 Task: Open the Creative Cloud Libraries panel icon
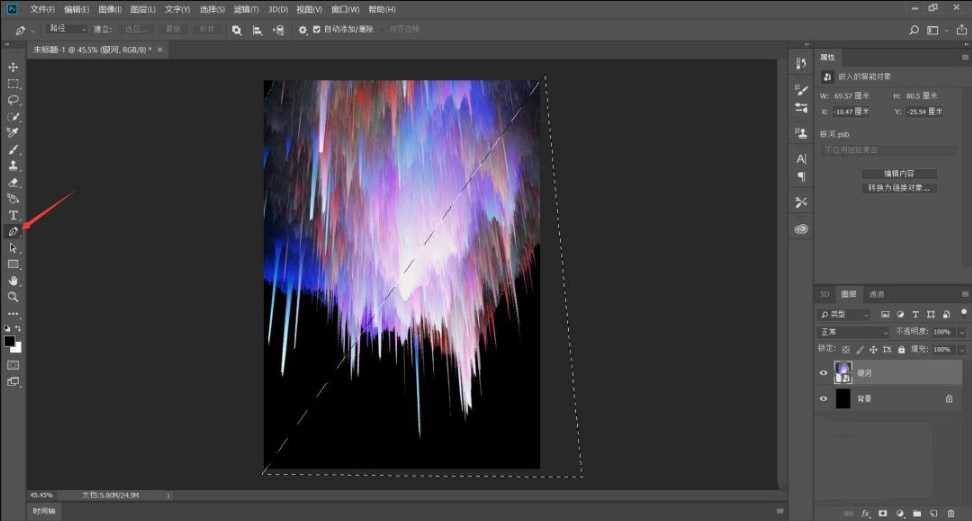pos(801,229)
